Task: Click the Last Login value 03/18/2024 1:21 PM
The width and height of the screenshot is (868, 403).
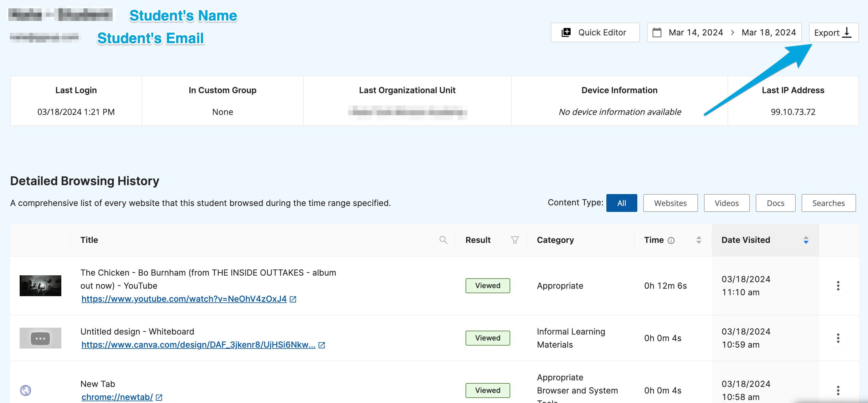Action: 76,112
